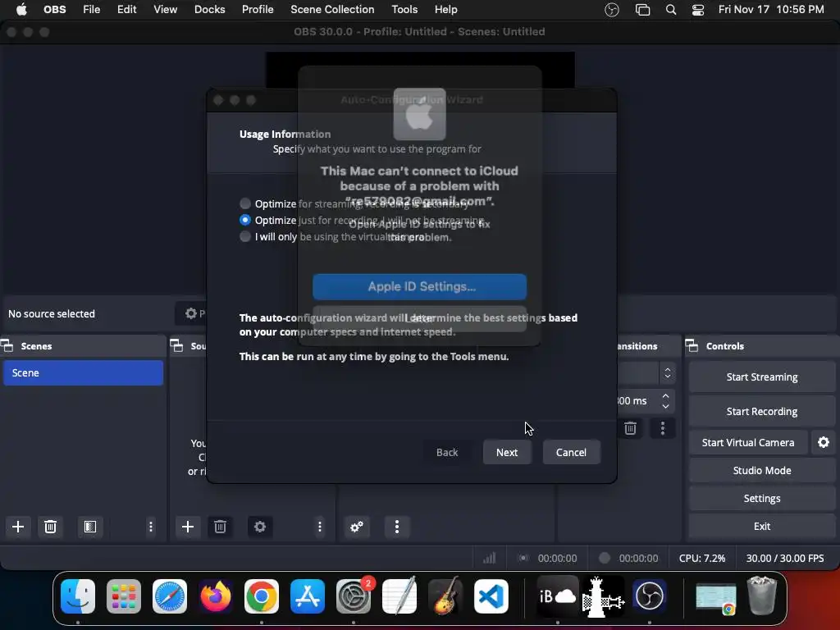The height and width of the screenshot is (630, 840).
Task: Select virtual camera only radio option
Action: (245, 236)
